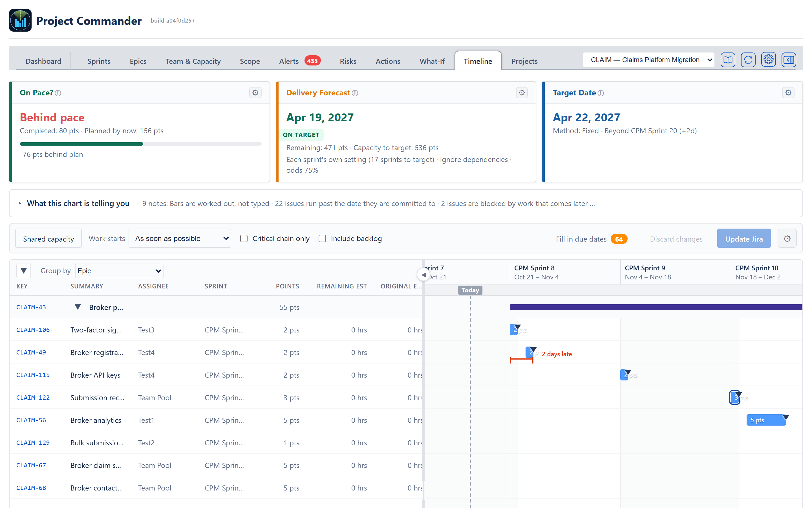Open the Risks tab

click(348, 61)
